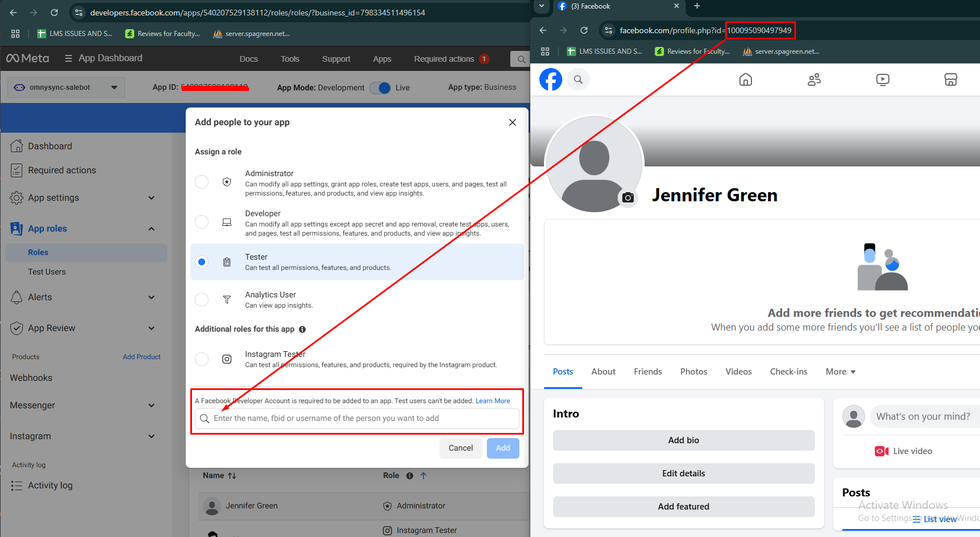Click the Cancel button in dialog
The height and width of the screenshot is (537, 980).
point(461,448)
